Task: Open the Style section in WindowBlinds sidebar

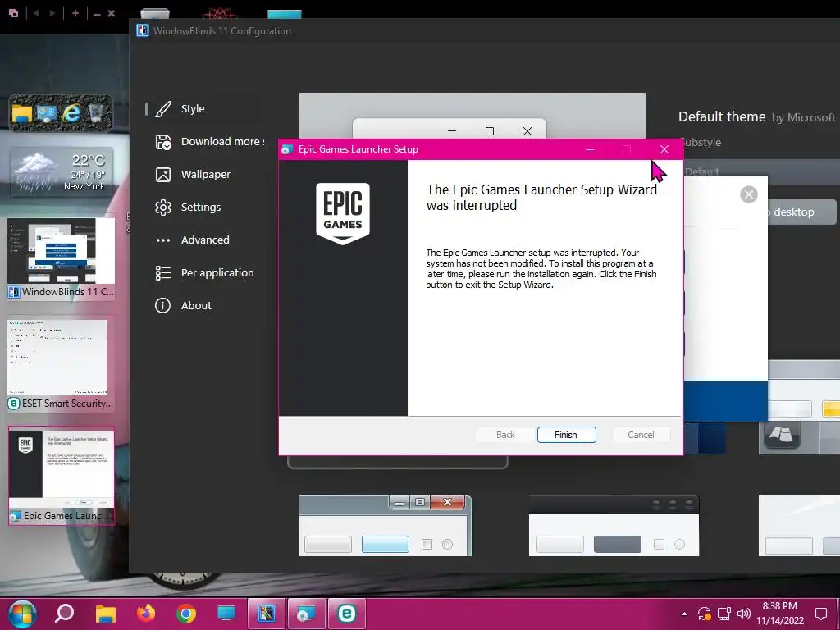Action: (193, 109)
